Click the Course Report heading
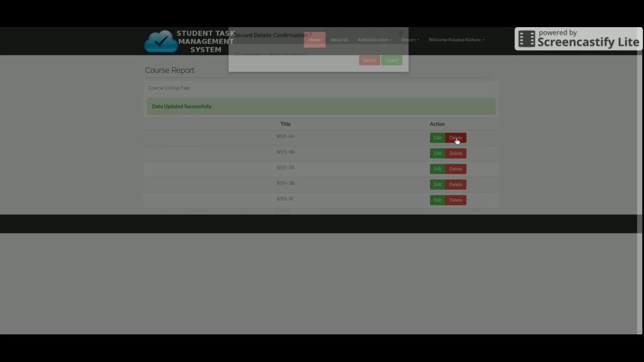Screen dimensions: 644x362 170,70
